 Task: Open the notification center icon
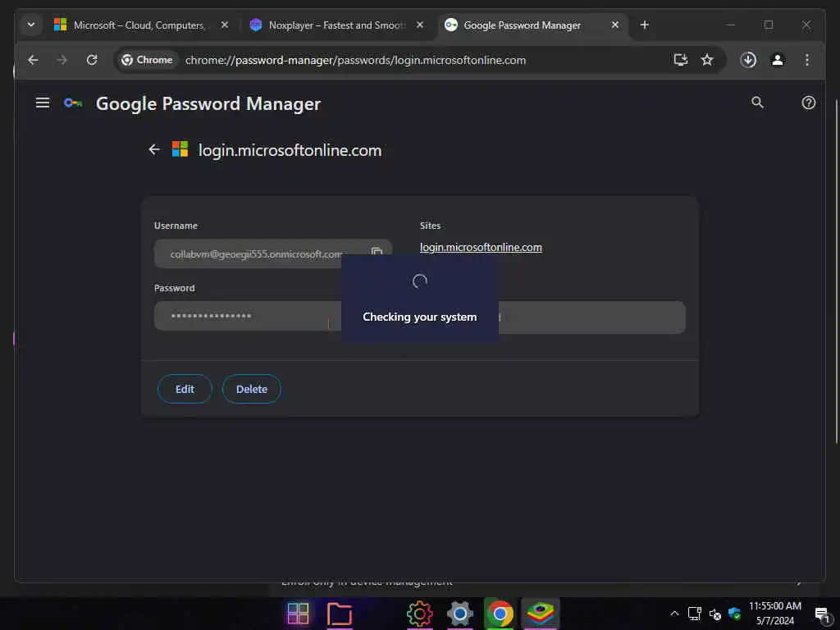822,614
